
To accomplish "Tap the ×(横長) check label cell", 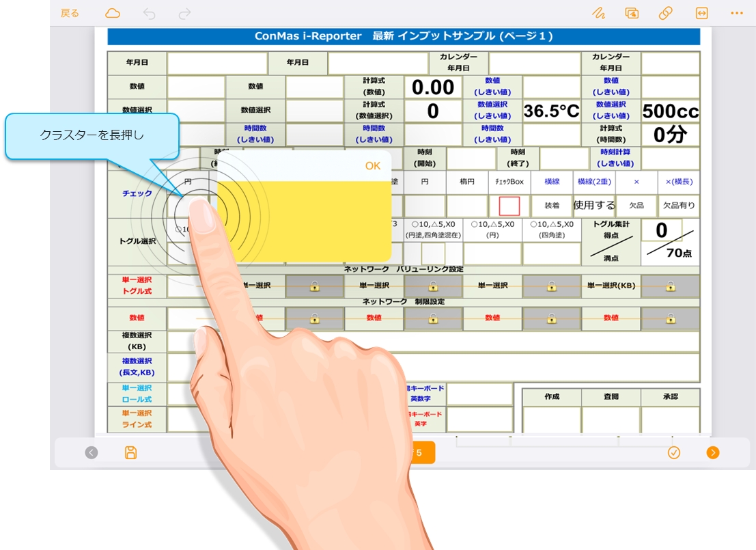I will tap(679, 182).
